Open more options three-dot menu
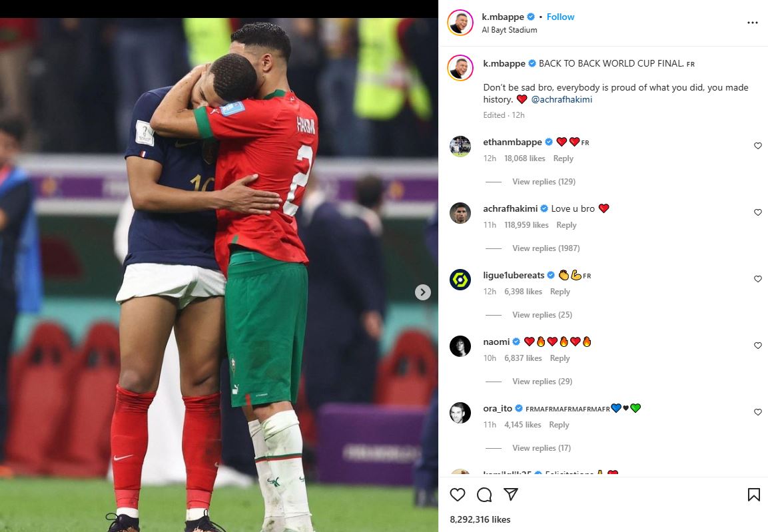 (x=752, y=23)
